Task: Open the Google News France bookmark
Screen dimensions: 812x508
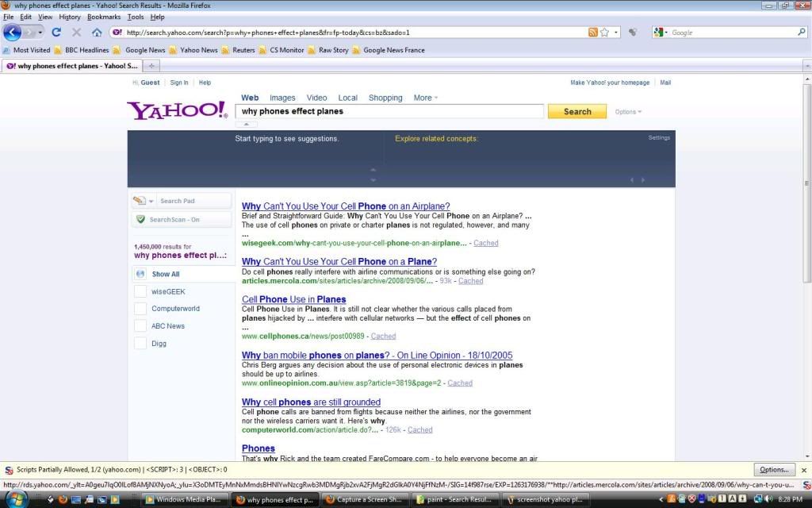Action: (x=389, y=50)
